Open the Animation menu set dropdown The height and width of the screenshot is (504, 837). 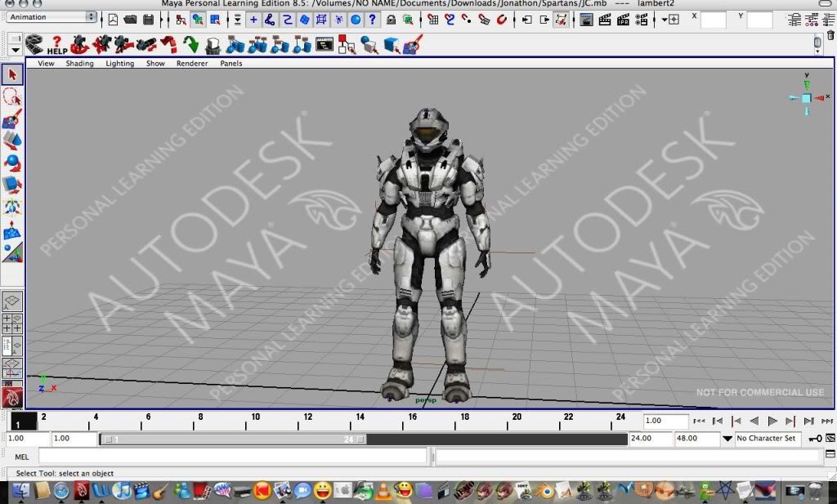(x=51, y=17)
